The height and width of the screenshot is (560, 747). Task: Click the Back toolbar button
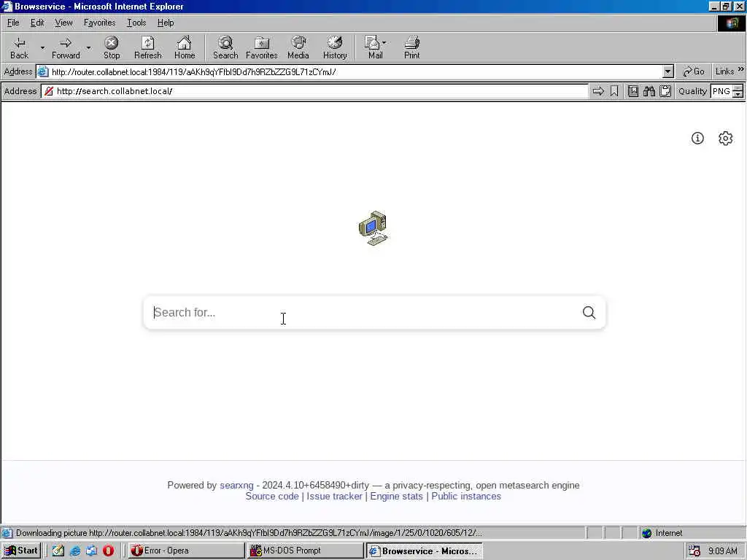click(19, 47)
